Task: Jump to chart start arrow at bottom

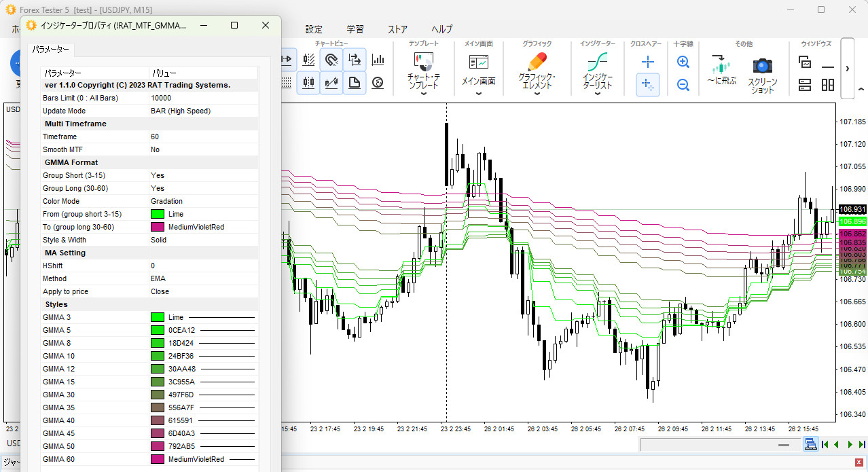Action: [x=825, y=445]
